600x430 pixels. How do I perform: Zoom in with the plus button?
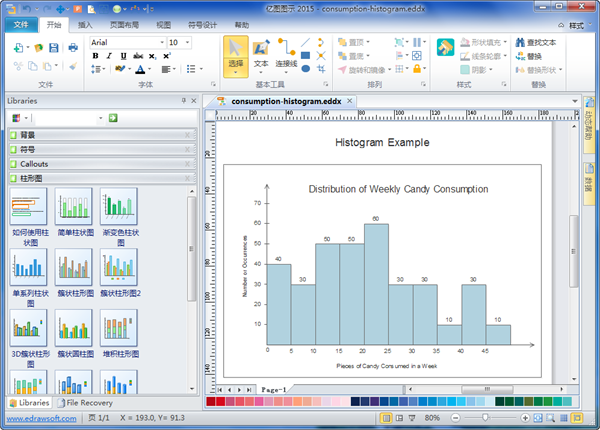[x=525, y=418]
